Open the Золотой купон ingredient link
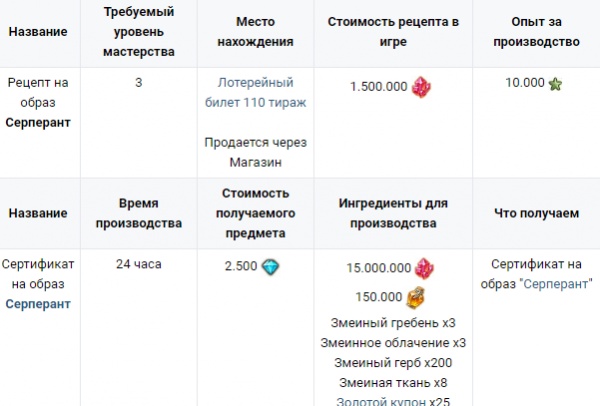 point(381,400)
